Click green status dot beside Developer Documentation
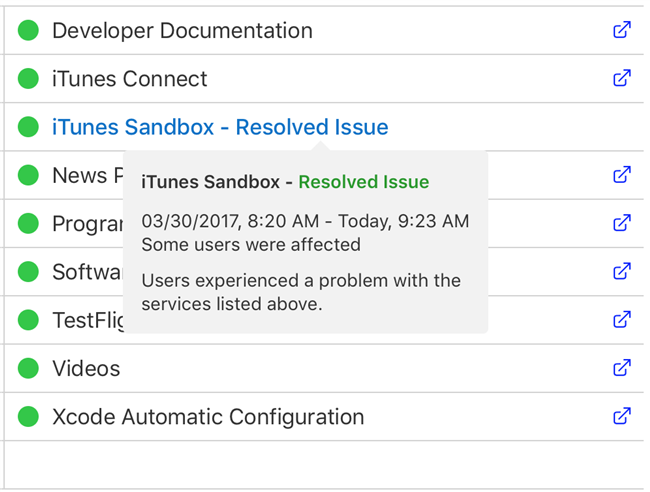Screen dimensions: 650x492 point(28,30)
